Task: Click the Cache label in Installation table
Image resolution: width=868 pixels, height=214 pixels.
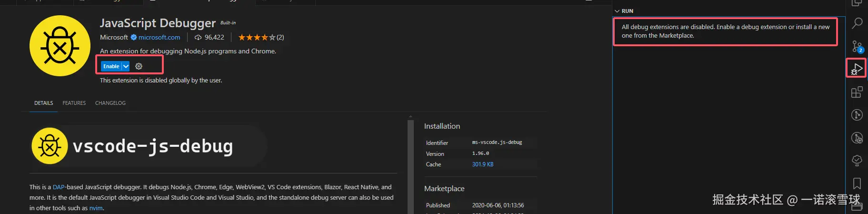Action: point(434,164)
